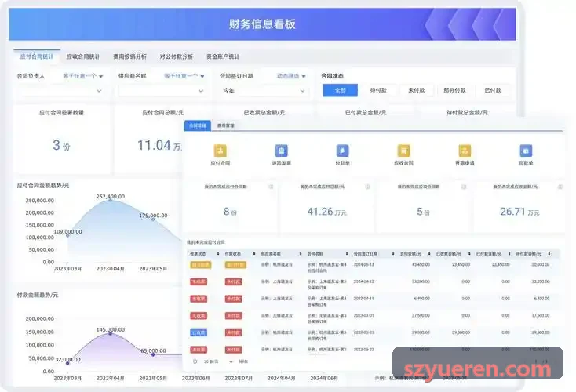
Task: Sort by 合同名称 column sort icon
Action: coord(346,254)
